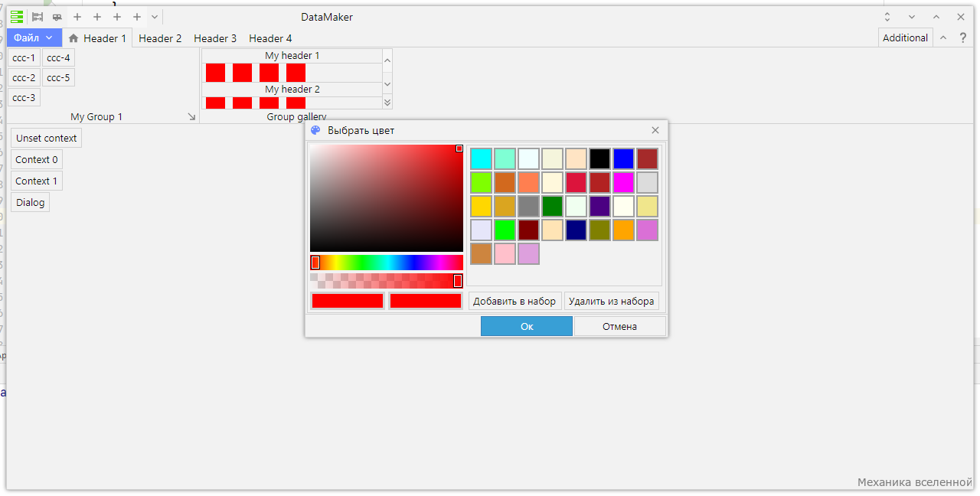
Task: Select the gold yellow swatch
Action: (x=481, y=206)
